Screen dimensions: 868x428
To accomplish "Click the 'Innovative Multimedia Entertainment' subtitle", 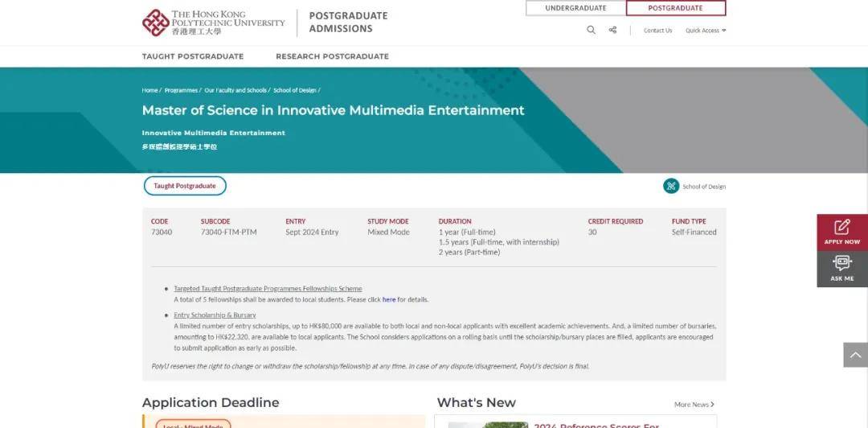I will click(214, 133).
